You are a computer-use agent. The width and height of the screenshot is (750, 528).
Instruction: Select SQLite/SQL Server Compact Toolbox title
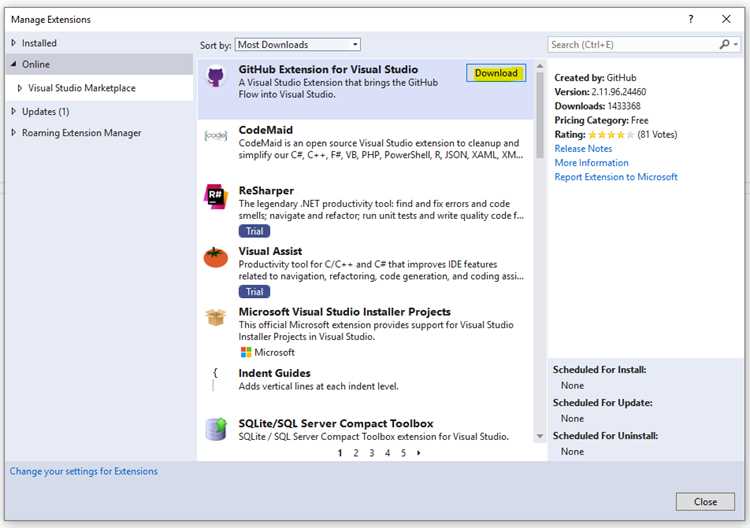coord(336,424)
